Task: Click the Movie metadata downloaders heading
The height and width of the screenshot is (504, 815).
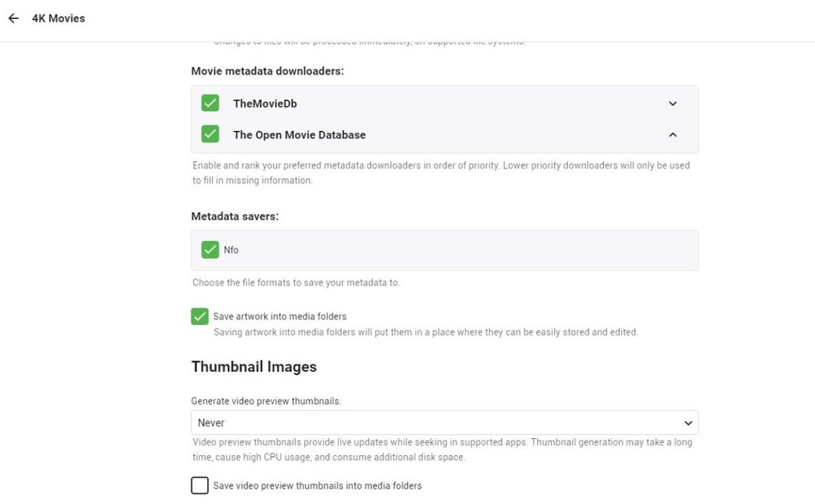Action: pos(267,71)
